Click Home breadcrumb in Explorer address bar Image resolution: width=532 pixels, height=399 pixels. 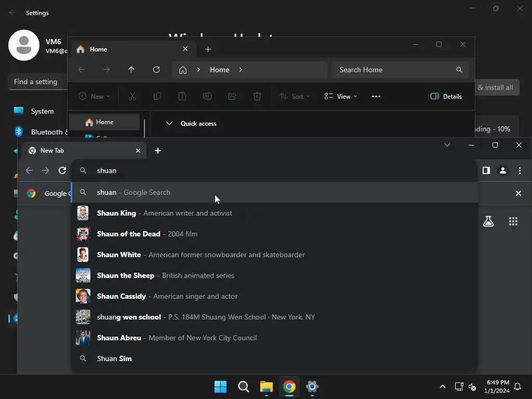220,70
